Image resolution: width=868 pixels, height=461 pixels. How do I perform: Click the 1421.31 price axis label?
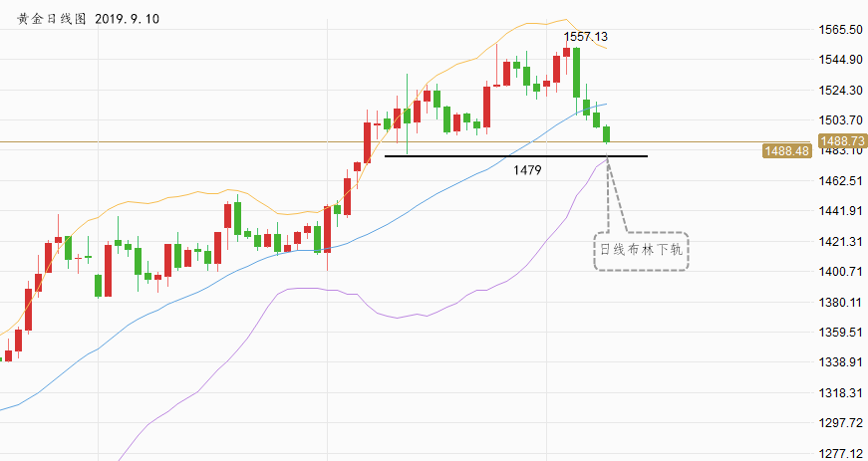(x=840, y=242)
